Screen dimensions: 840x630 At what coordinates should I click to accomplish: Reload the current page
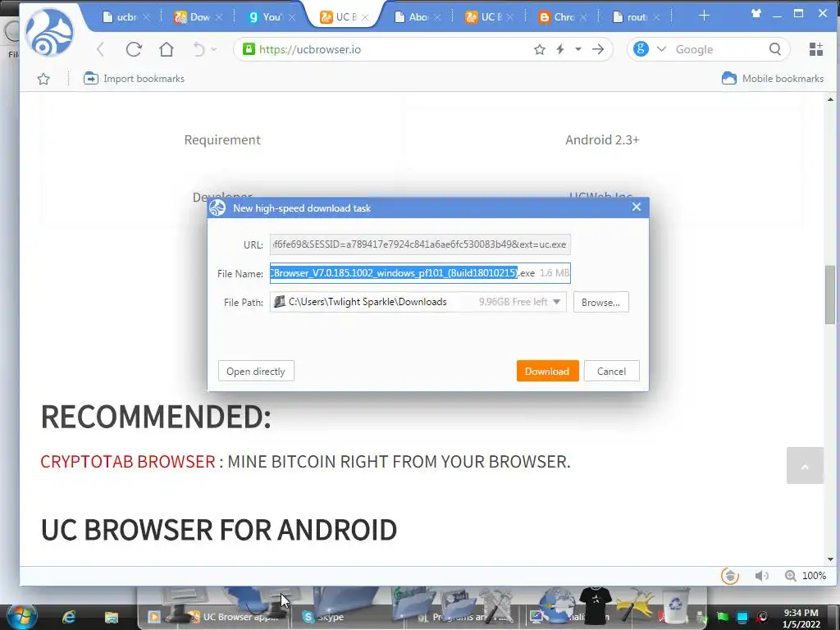[134, 49]
